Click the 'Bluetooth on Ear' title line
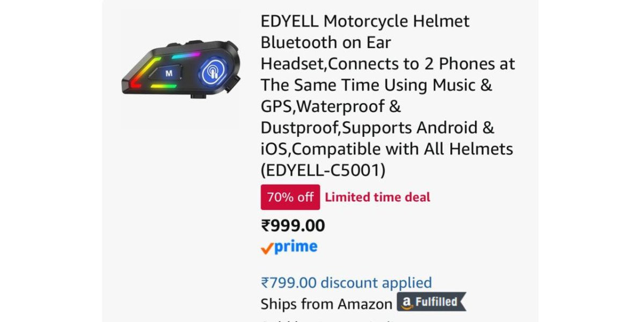The image size is (644, 322). pos(326,42)
